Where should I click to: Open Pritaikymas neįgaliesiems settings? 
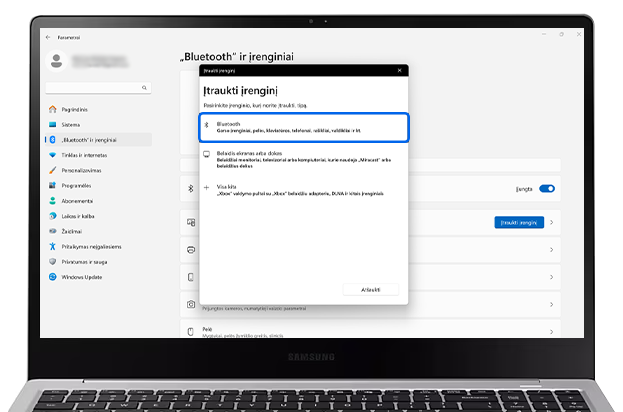[90, 246]
